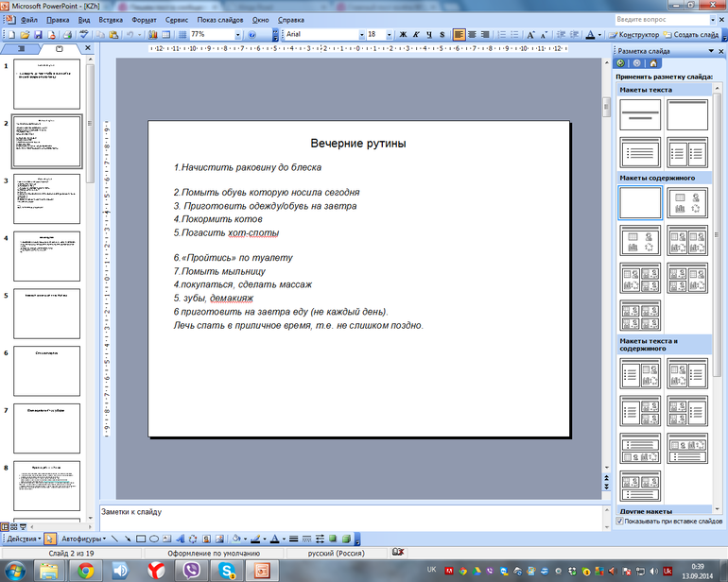The image size is (728, 582).
Task: Center-align text using toolbar icon
Action: point(473,34)
